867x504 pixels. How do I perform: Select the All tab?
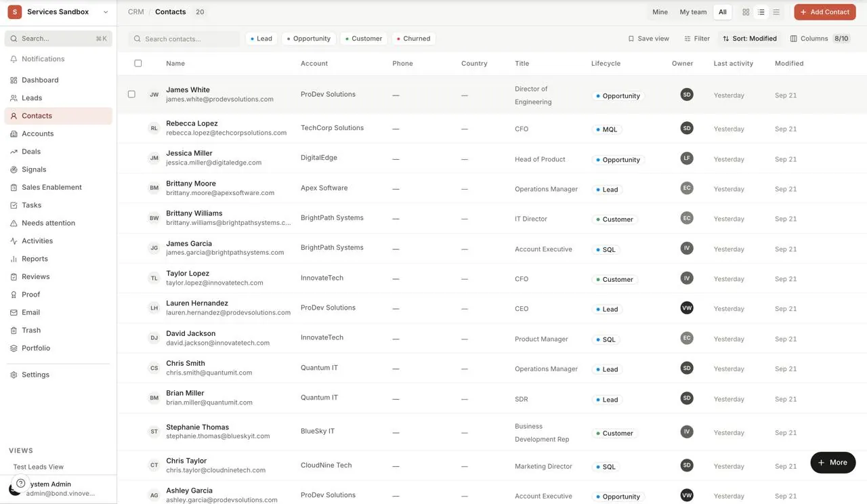723,12
